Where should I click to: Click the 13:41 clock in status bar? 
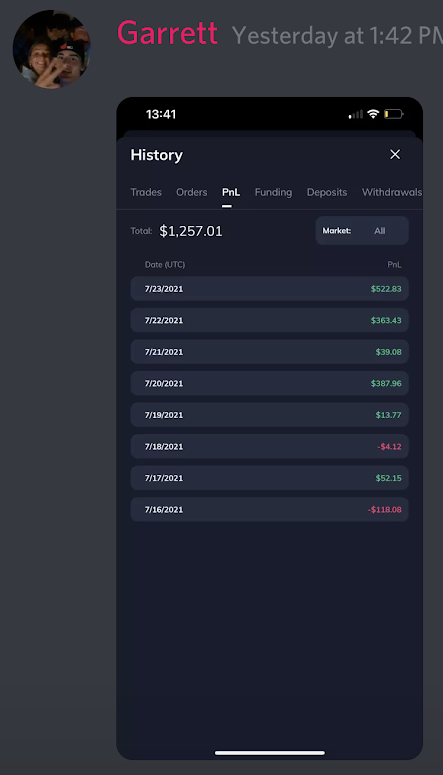click(x=161, y=114)
